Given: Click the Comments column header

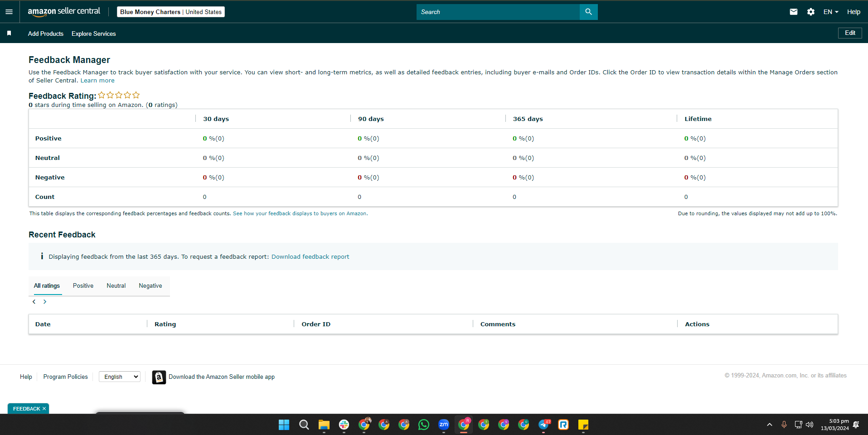Looking at the screenshot, I should 498,324.
